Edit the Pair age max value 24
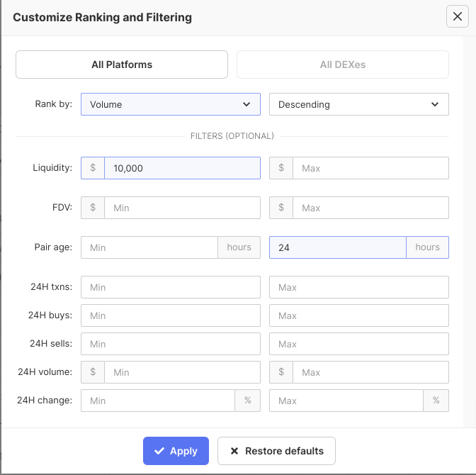The image size is (476, 475). point(338,247)
